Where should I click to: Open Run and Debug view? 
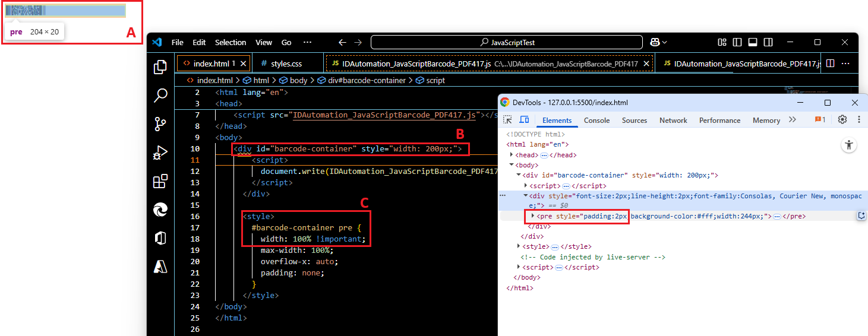pos(160,153)
